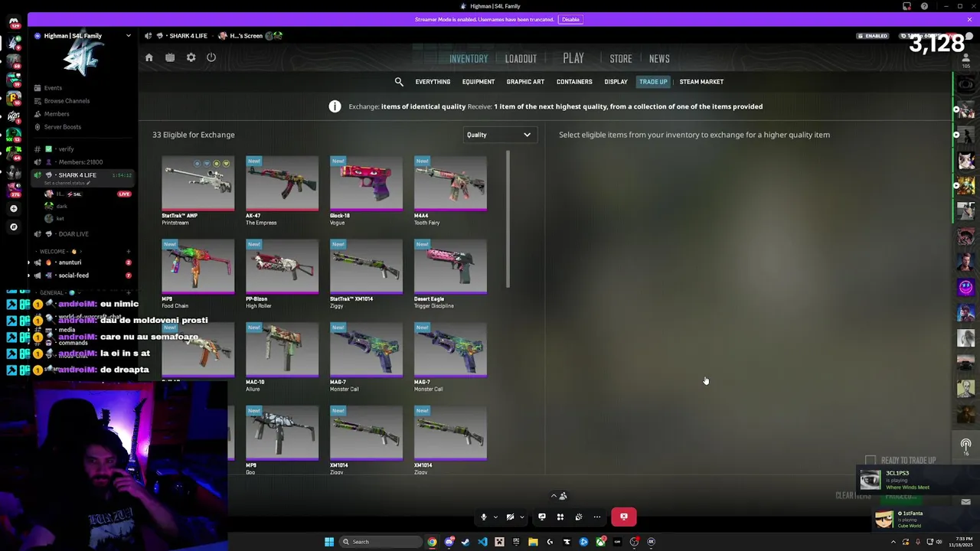
Task: Click the friends list person icon
Action: click(966, 58)
